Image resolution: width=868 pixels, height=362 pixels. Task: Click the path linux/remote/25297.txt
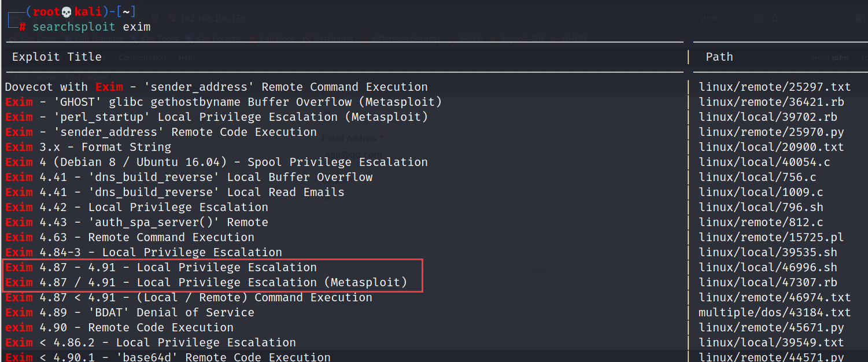pos(774,87)
